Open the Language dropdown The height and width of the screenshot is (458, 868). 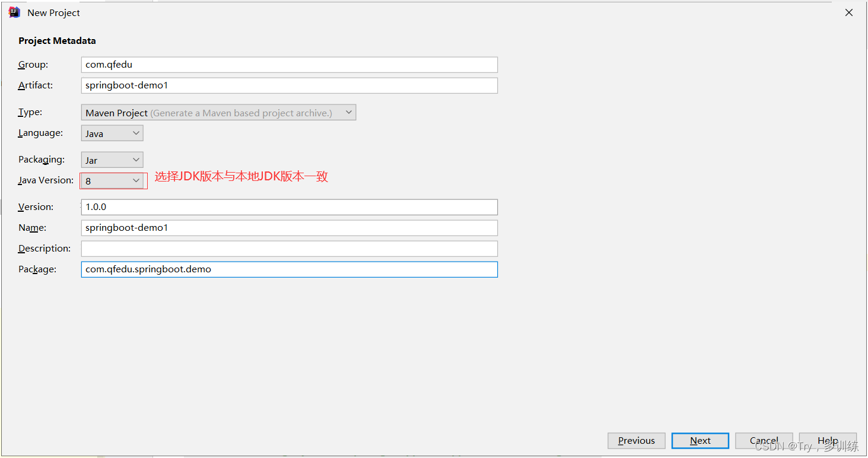click(112, 133)
